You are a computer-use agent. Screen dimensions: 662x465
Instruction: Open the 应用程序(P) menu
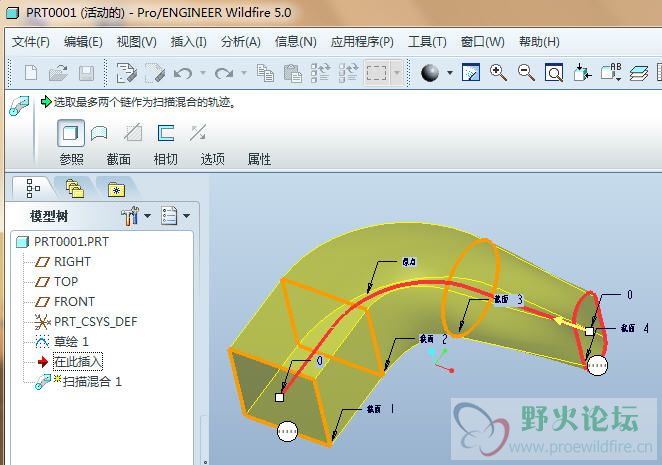(x=362, y=42)
